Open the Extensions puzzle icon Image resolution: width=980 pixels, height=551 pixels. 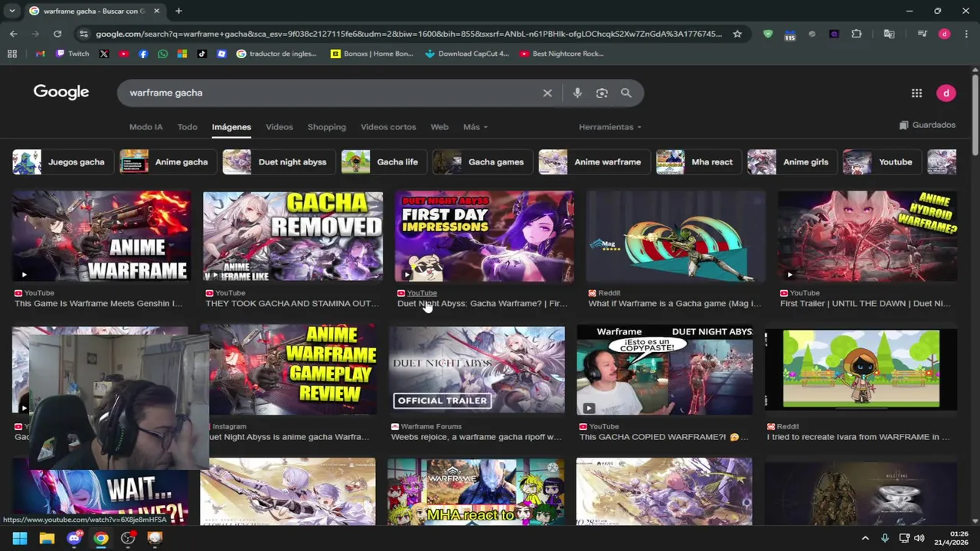[857, 34]
